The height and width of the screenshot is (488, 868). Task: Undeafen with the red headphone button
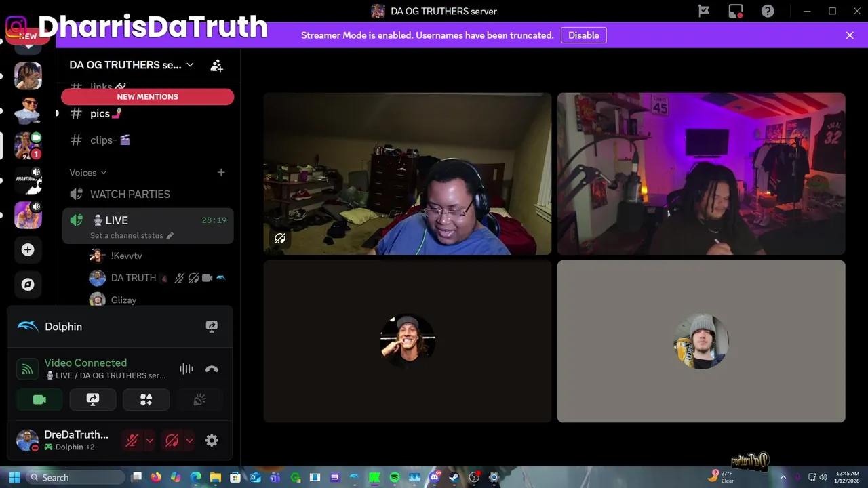[x=172, y=441]
